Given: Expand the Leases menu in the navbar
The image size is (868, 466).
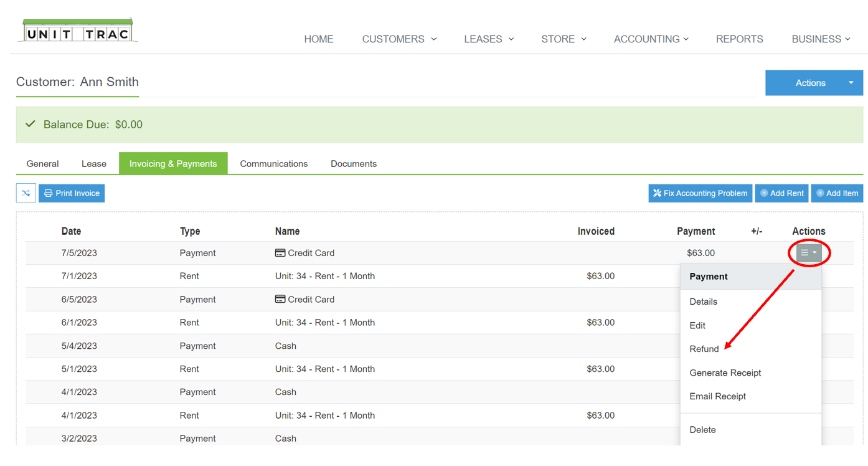Looking at the screenshot, I should (x=489, y=39).
